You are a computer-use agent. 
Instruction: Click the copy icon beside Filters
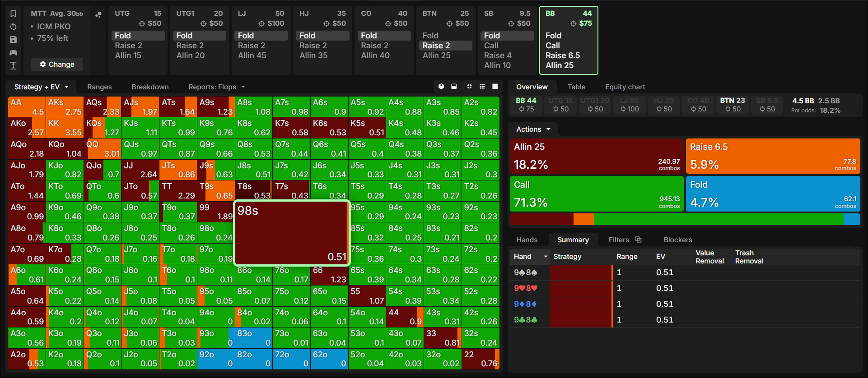click(638, 240)
